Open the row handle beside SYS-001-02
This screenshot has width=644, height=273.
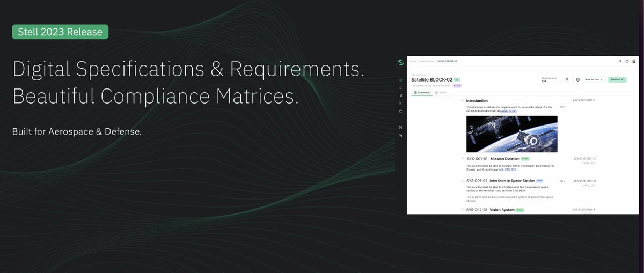462,181
